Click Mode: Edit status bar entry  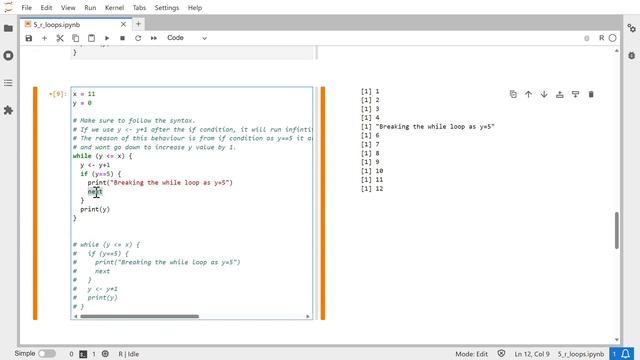tap(471, 354)
